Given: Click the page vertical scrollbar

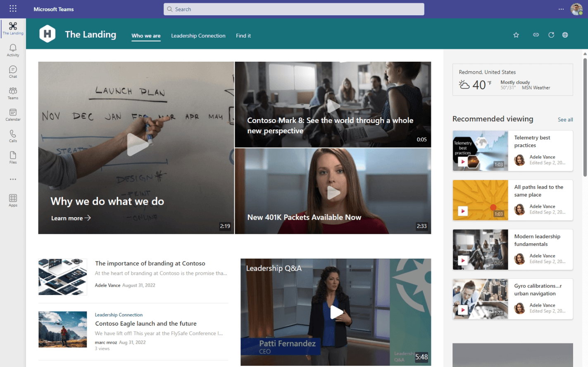Looking at the screenshot, I should [x=585, y=117].
